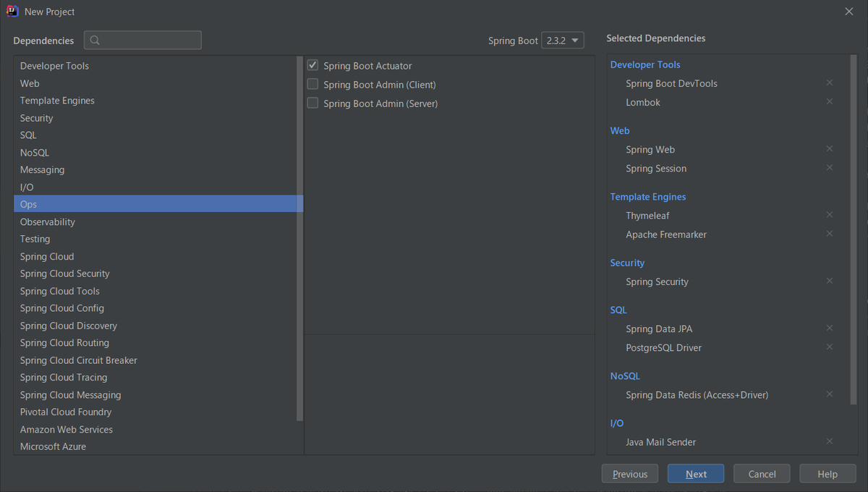Click Apache Freemarker in selected dependencies
This screenshot has height=492, width=868.
coord(666,234)
